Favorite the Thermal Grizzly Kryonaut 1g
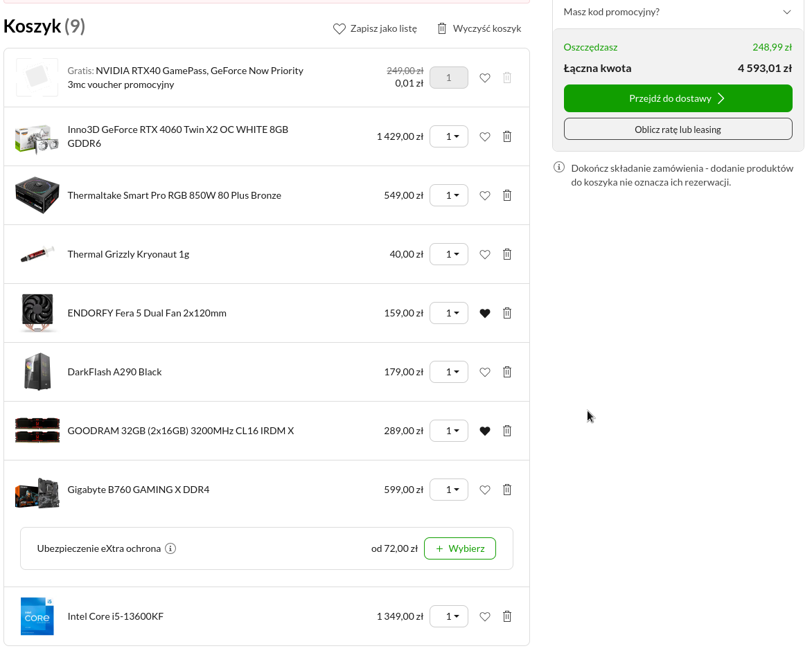The image size is (812, 671). (485, 254)
